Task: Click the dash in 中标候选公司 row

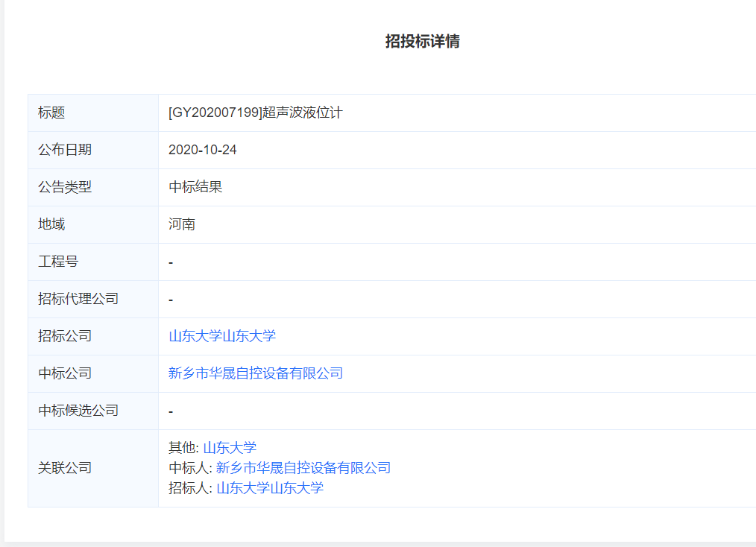Action: [171, 412]
